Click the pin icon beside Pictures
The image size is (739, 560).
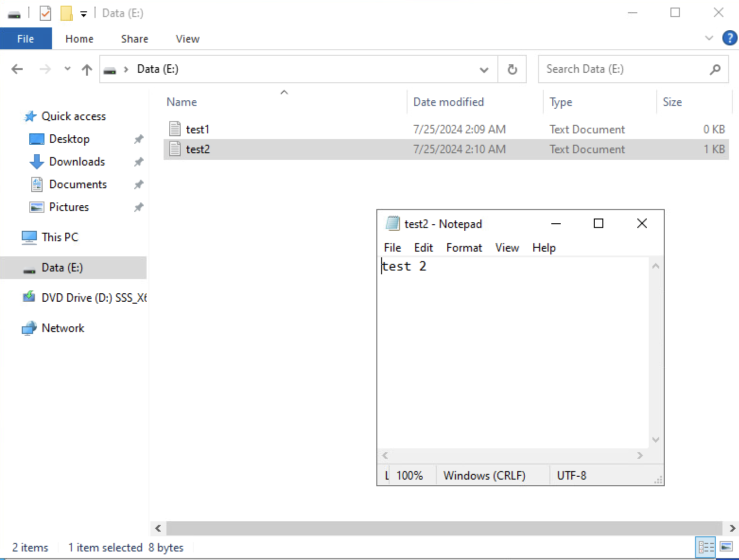139,207
